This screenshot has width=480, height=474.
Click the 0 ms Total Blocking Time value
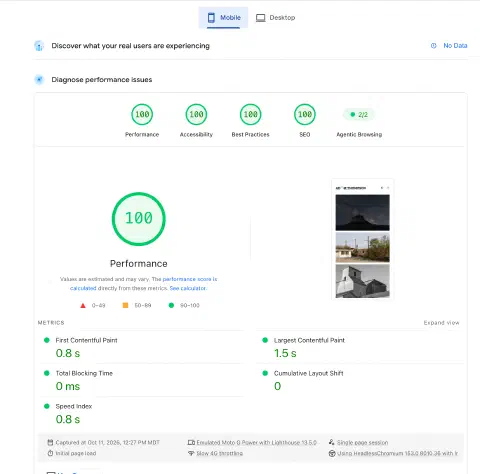(68, 386)
